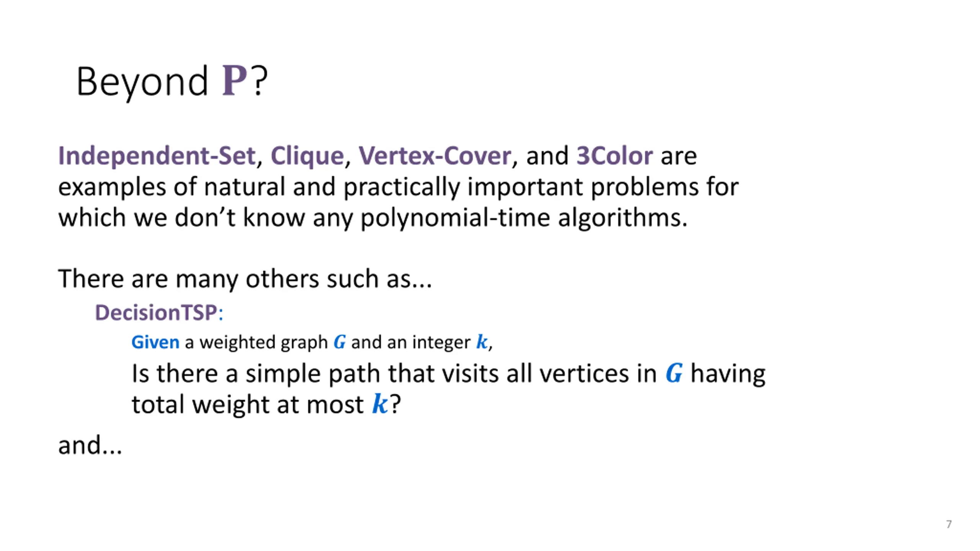Image resolution: width=980 pixels, height=551 pixels.
Task: Click the large blue k before question mark
Action: 380,404
